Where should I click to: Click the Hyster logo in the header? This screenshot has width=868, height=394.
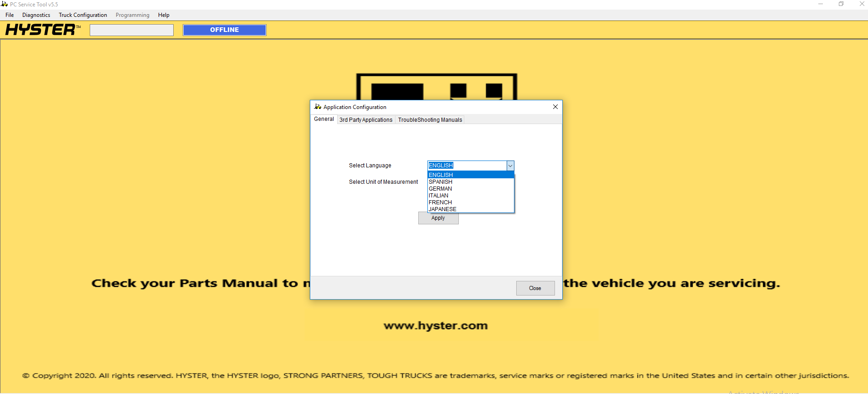click(43, 30)
